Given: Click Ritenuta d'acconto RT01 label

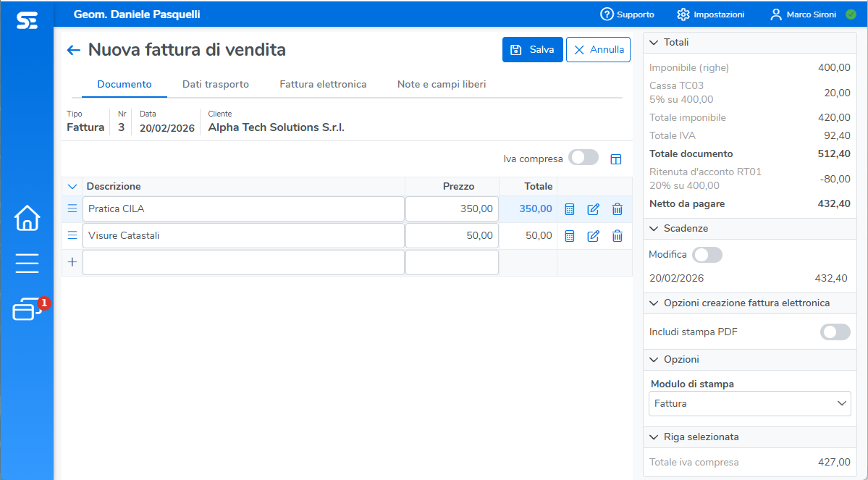Looking at the screenshot, I should [x=705, y=172].
